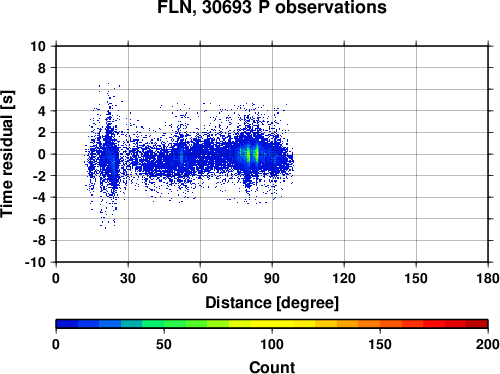Click the x-axis tick label 180

click(x=488, y=278)
